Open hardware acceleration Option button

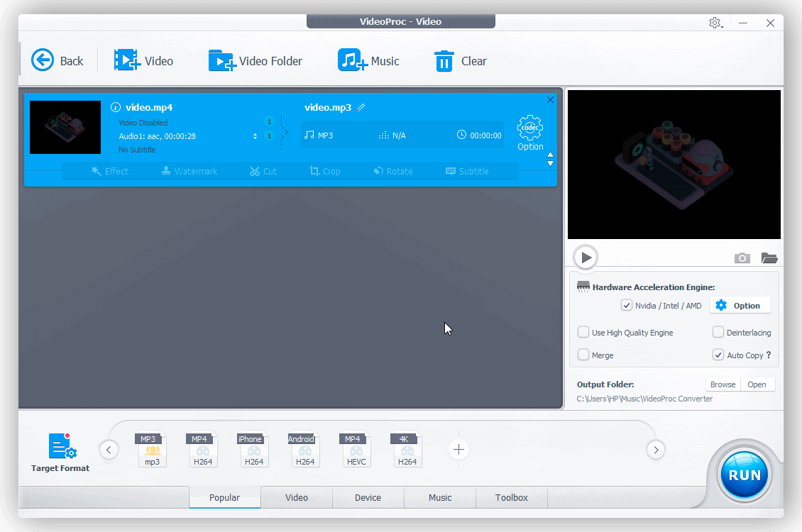[740, 306]
